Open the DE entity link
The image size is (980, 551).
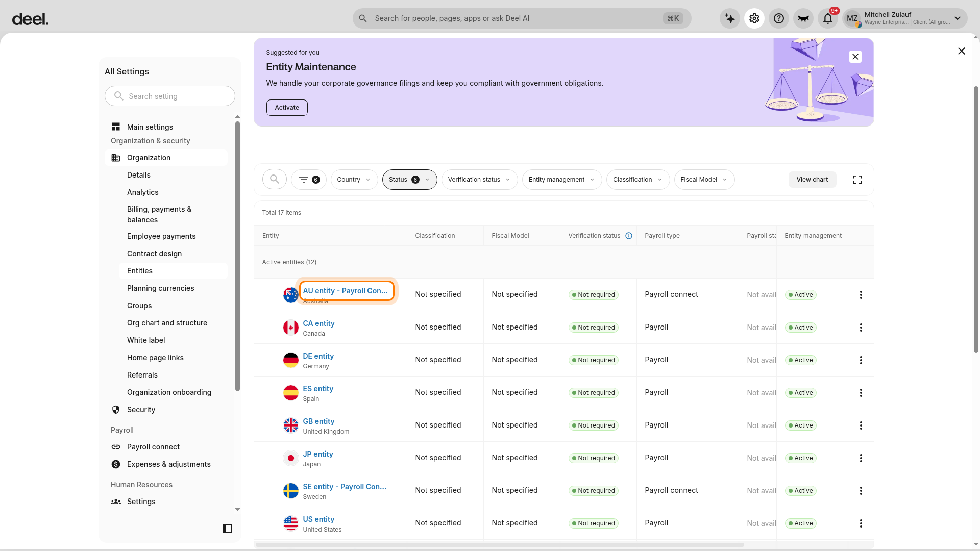(x=318, y=356)
